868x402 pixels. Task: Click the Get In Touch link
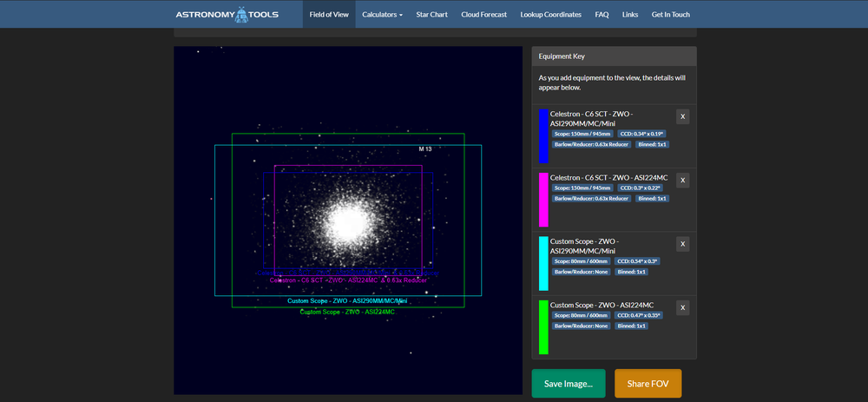point(670,14)
